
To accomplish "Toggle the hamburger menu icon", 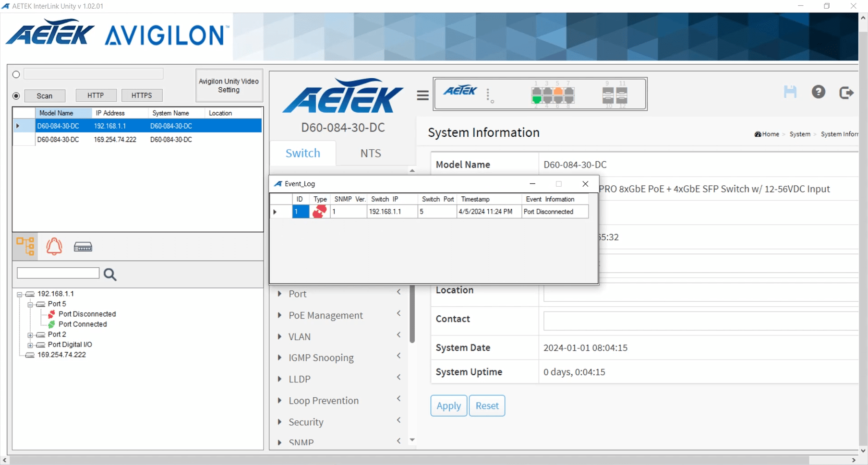I will click(422, 95).
